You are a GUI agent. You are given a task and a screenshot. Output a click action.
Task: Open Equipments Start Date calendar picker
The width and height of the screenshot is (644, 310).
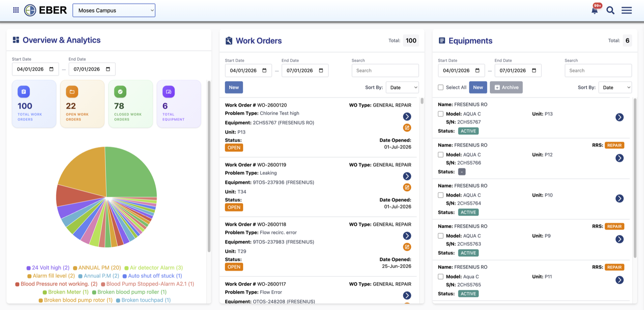click(x=477, y=70)
